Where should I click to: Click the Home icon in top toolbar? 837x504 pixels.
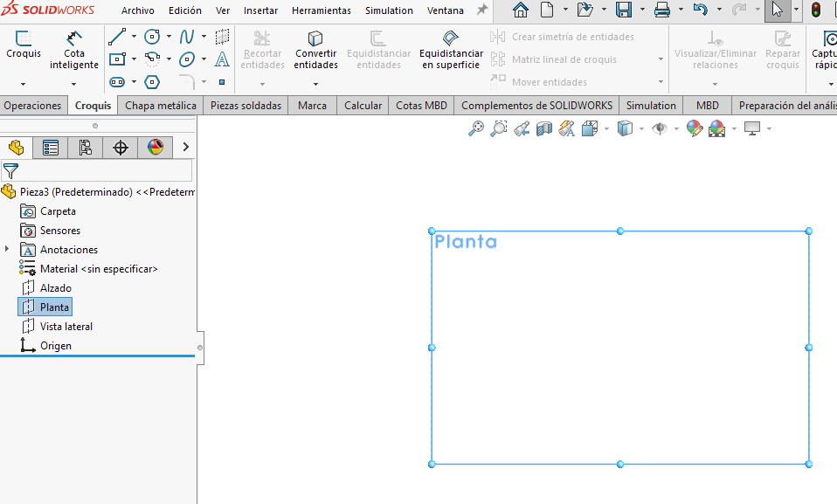tap(521, 10)
